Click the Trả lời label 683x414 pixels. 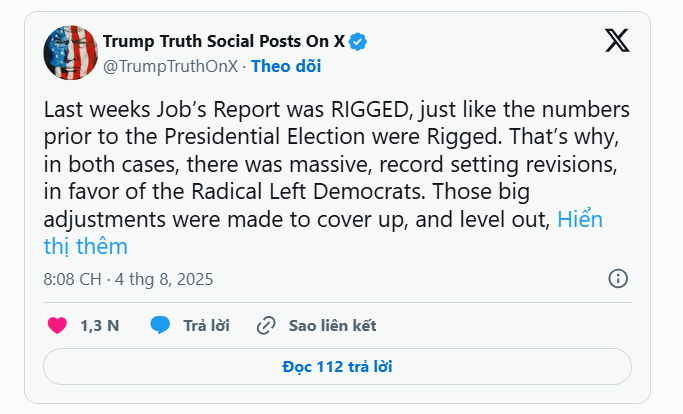[x=207, y=325]
